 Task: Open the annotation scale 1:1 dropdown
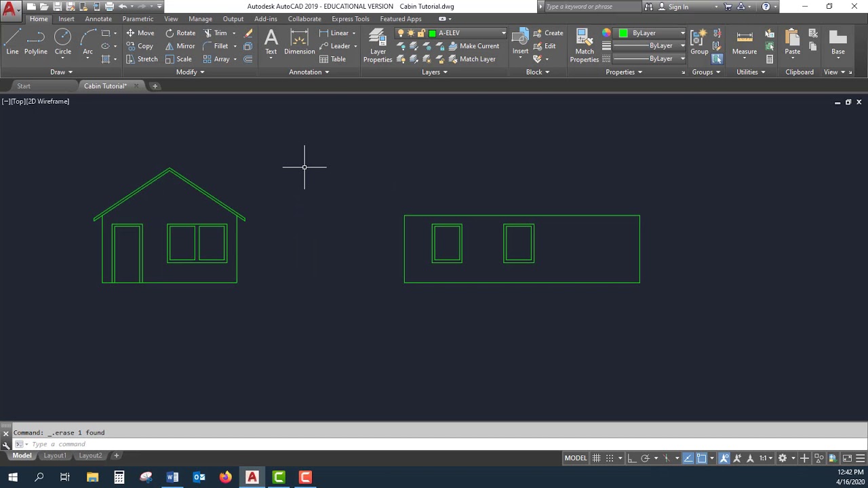click(766, 458)
